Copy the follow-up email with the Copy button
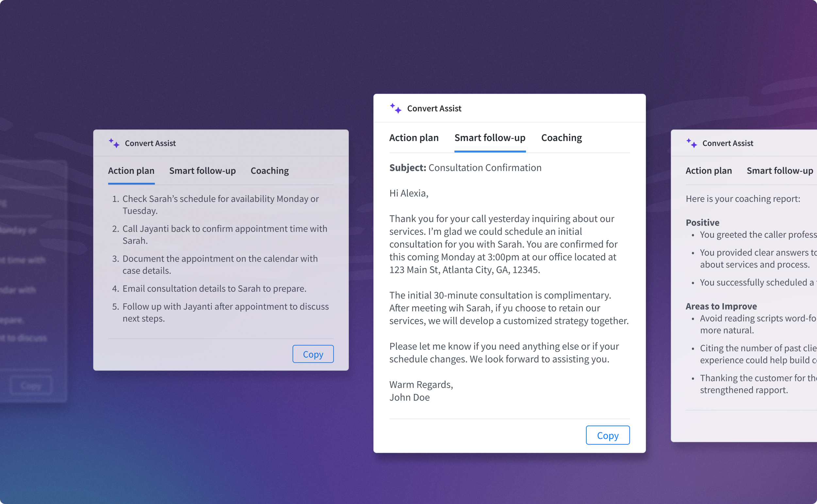Screen dimensions: 817x504 [608, 435]
